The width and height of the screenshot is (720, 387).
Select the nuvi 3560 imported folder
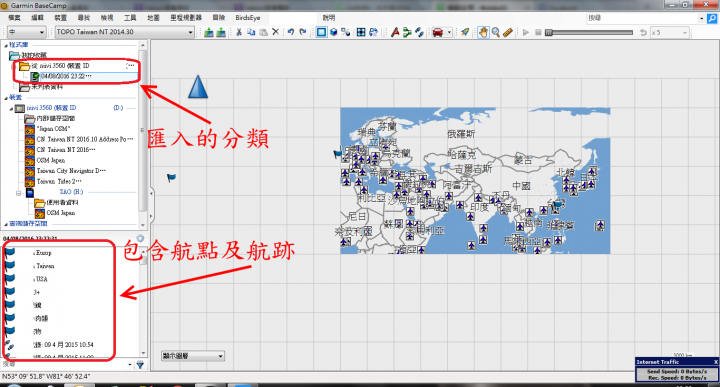pyautogui.click(x=61, y=66)
